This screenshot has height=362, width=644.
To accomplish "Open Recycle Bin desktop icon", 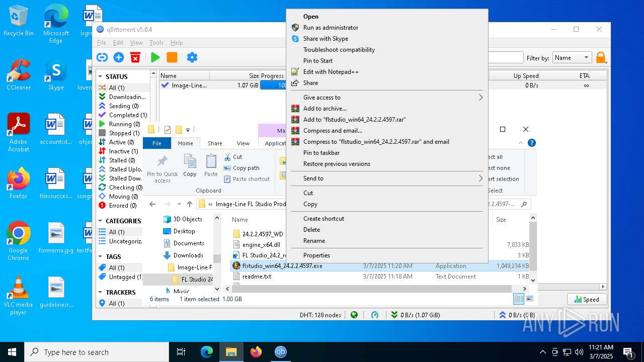I will tap(19, 21).
